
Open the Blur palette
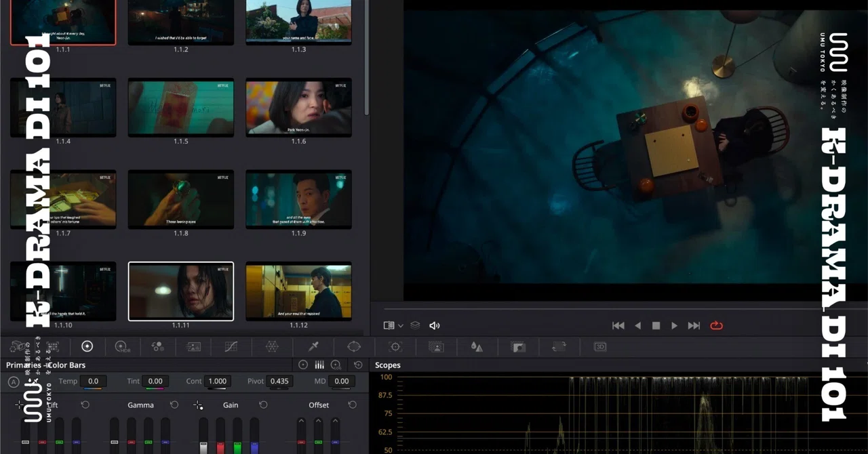(477, 346)
